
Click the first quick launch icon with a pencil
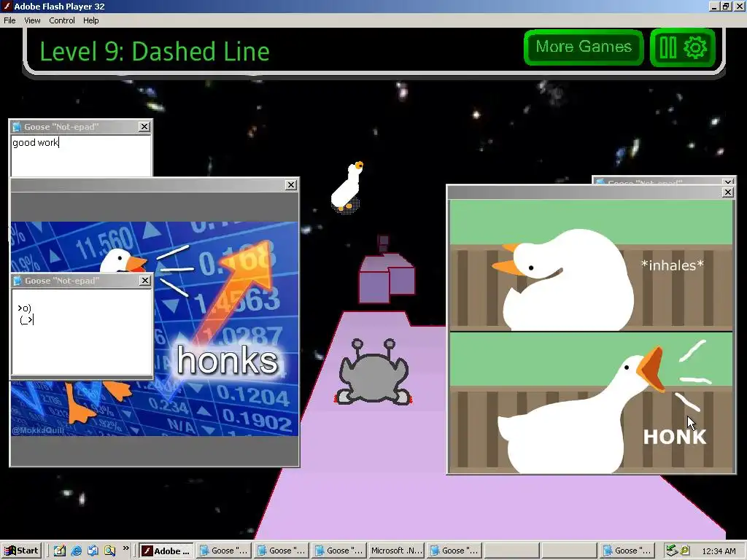(x=60, y=551)
